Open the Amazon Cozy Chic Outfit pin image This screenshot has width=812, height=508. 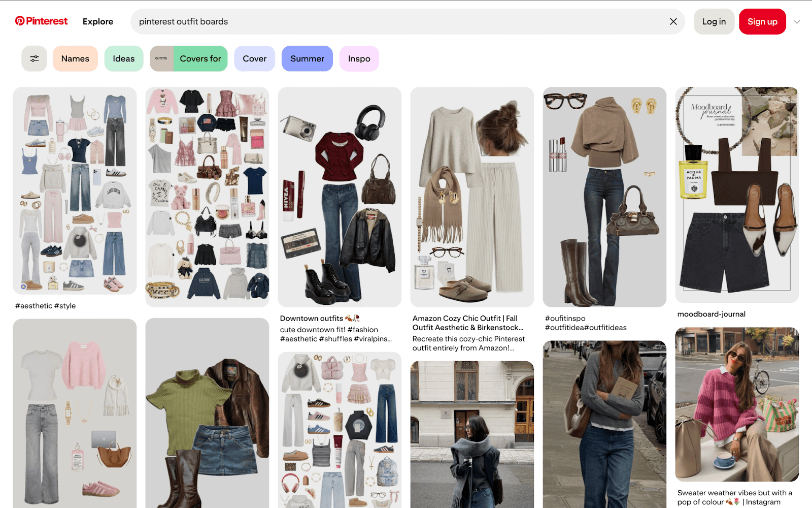pyautogui.click(x=471, y=196)
